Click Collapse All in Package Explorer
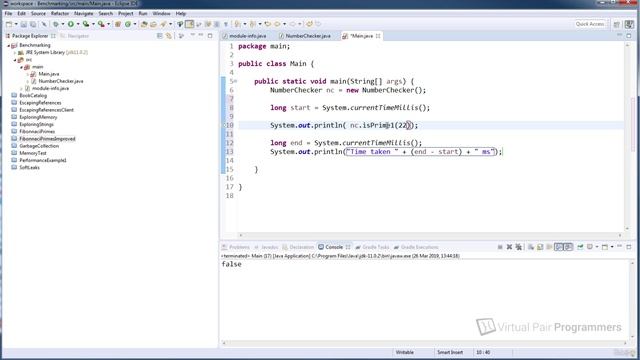Image resolution: width=640 pixels, height=360 pixels. [x=160, y=36]
